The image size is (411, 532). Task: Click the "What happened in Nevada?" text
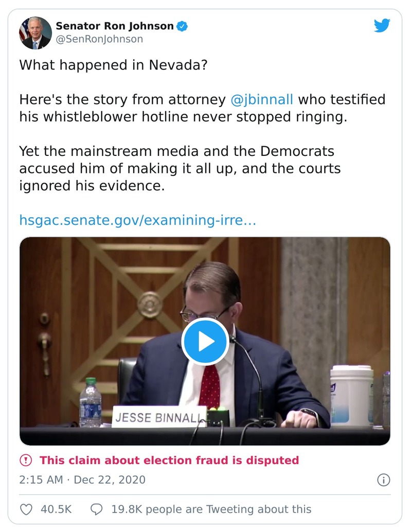click(x=113, y=66)
